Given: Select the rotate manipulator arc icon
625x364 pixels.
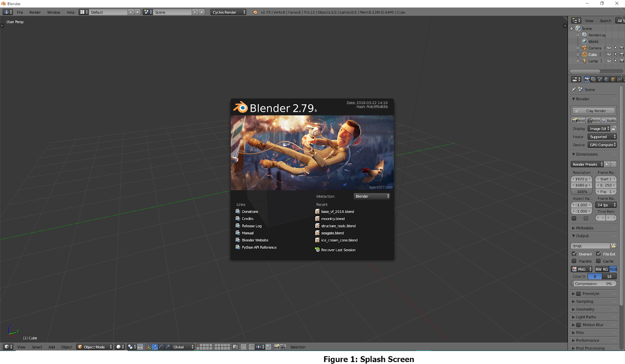Looking at the screenshot, I should (161, 347).
